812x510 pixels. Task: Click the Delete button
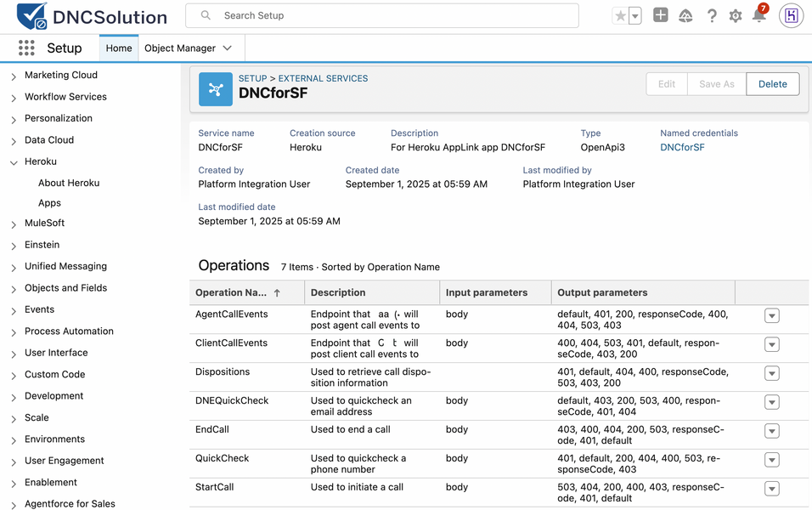point(772,84)
